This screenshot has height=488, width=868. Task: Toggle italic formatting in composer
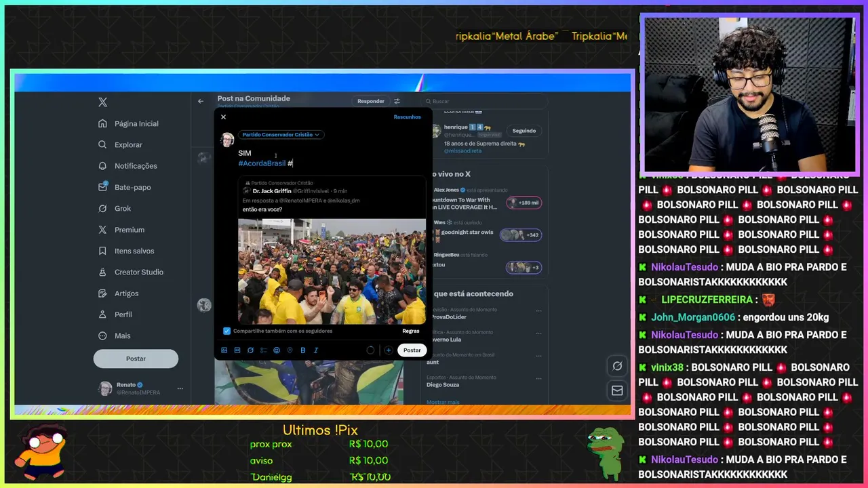pos(316,350)
